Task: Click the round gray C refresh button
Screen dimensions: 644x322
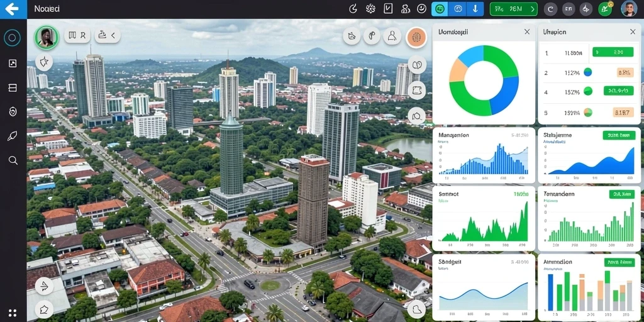Action: pos(550,9)
